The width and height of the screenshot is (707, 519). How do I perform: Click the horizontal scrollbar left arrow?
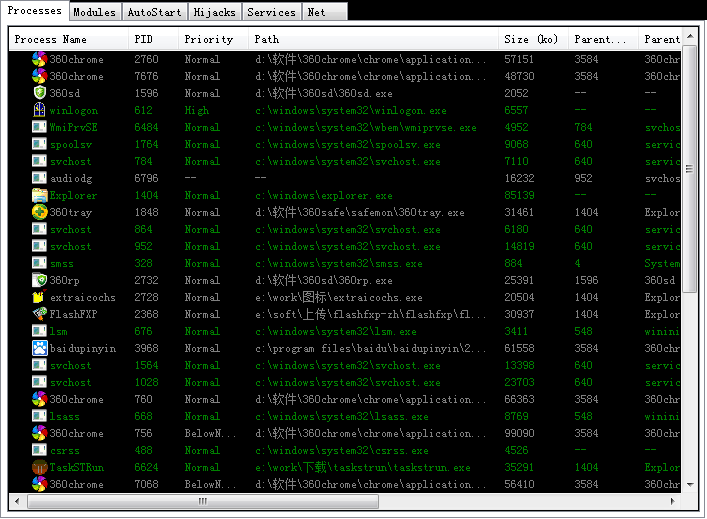click(17, 501)
